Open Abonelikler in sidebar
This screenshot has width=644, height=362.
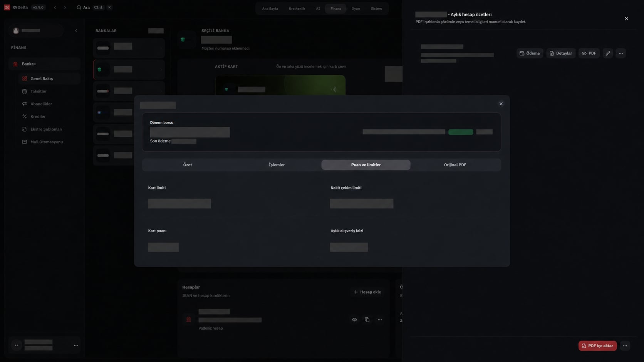[x=49, y=104]
